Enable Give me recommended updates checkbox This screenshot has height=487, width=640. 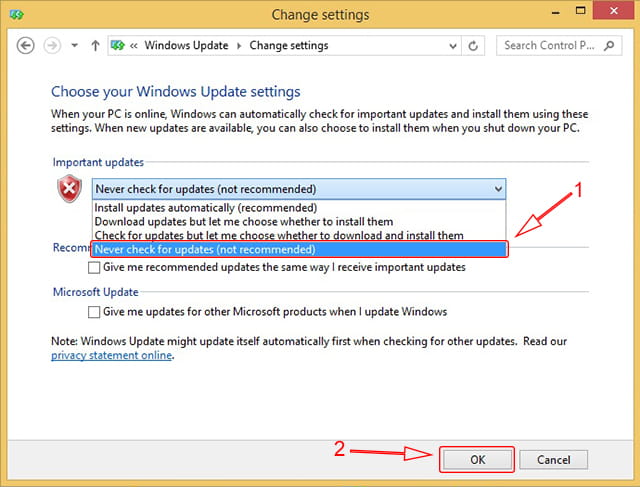pyautogui.click(x=94, y=268)
